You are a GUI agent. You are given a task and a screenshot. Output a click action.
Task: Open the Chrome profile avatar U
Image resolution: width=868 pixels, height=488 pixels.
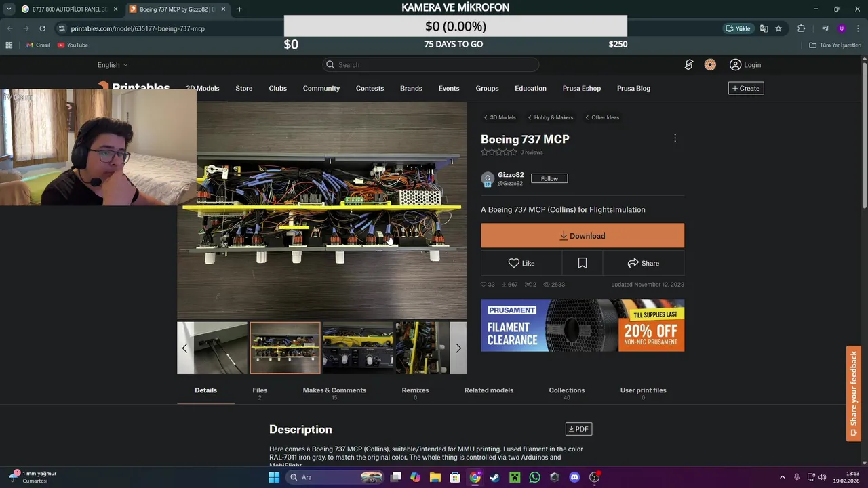[x=842, y=28]
